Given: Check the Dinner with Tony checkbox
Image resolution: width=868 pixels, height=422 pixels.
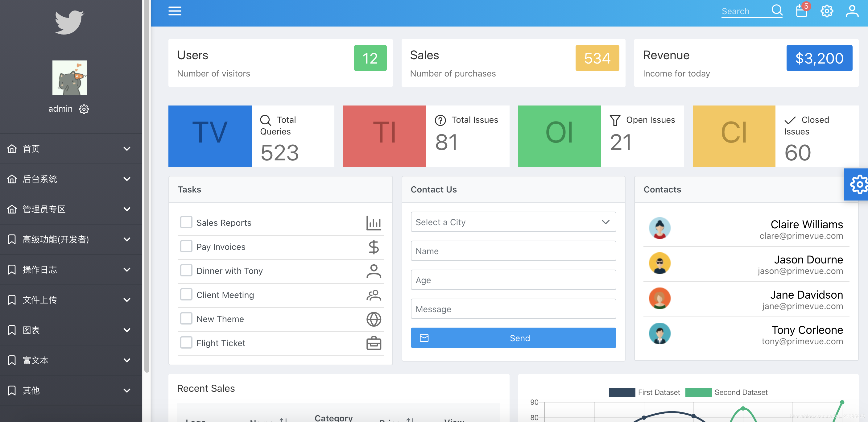Looking at the screenshot, I should coord(186,270).
